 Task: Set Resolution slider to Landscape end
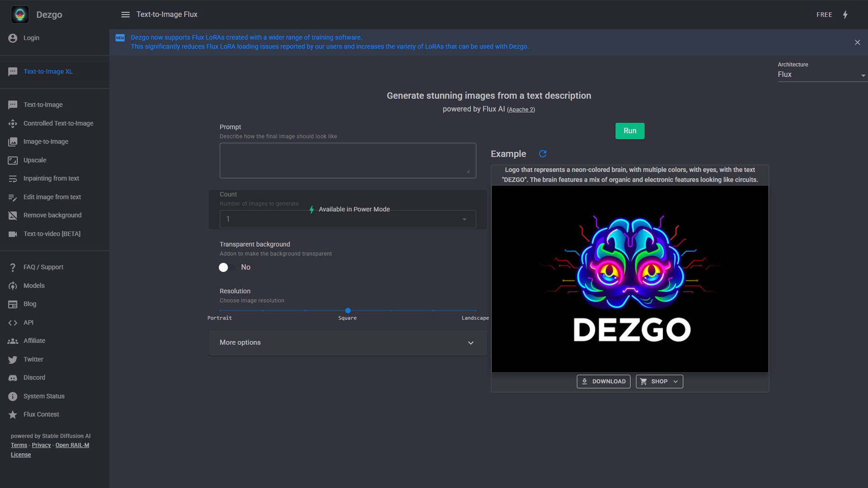point(476,310)
